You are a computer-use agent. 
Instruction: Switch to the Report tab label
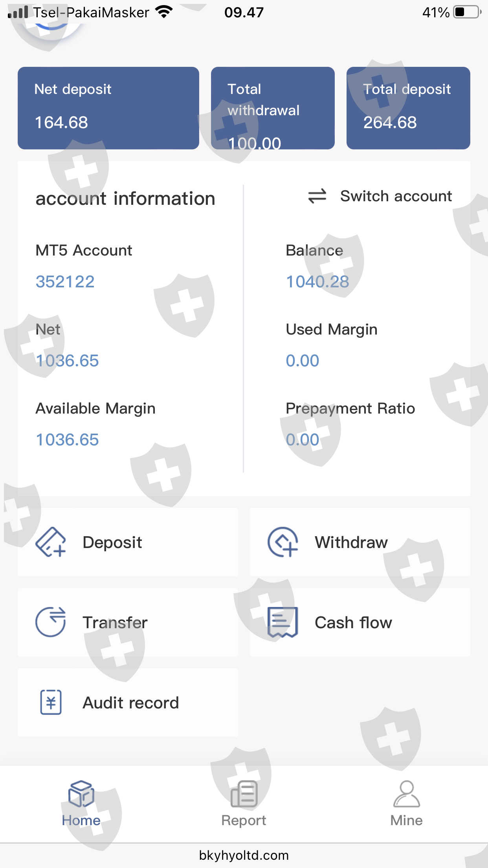tap(244, 820)
